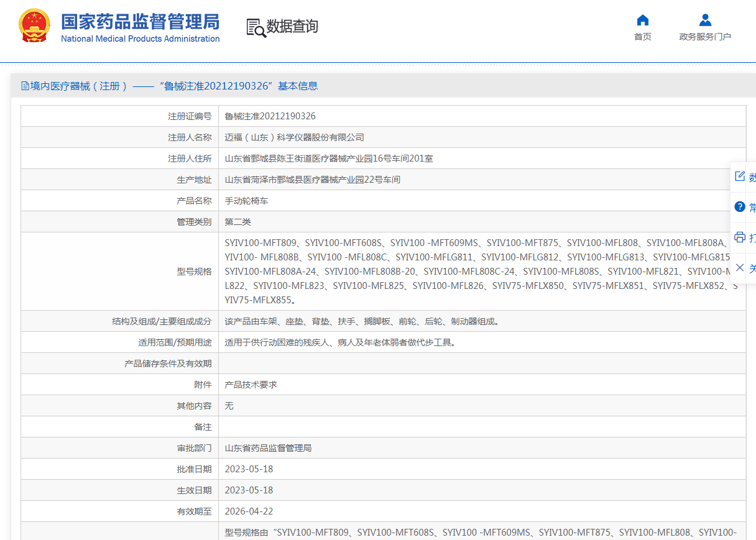The image size is (756, 540).
Task: Click the 附件 label
Action: pos(203,385)
